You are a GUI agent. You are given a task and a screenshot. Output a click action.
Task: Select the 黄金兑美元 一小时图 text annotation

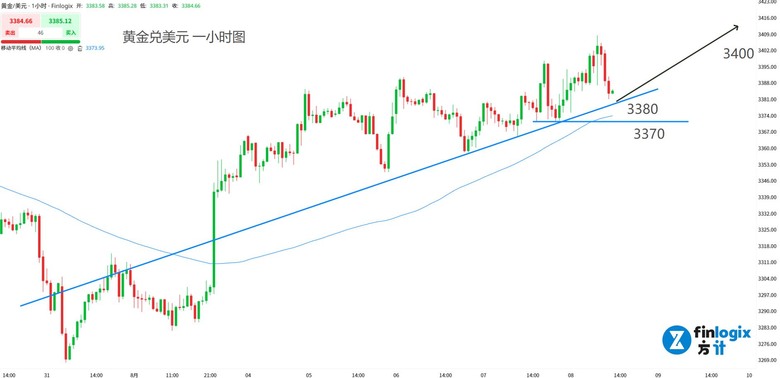pos(184,37)
